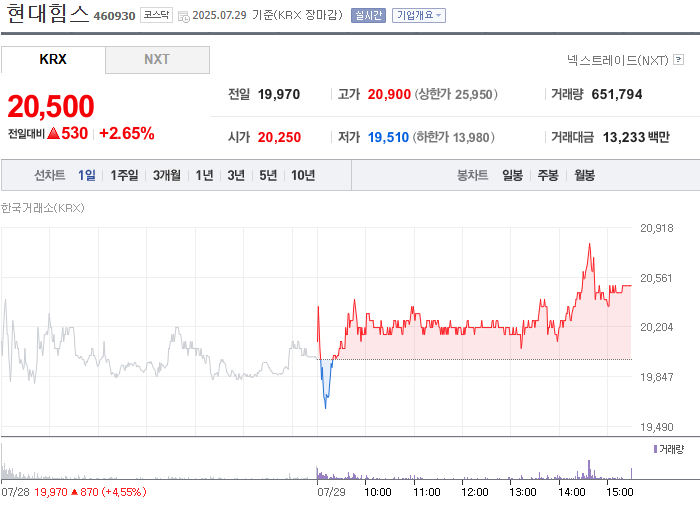Screen dimensions: 700x505
Task: Click the 코스닥 market badge
Action: pyautogui.click(x=156, y=15)
